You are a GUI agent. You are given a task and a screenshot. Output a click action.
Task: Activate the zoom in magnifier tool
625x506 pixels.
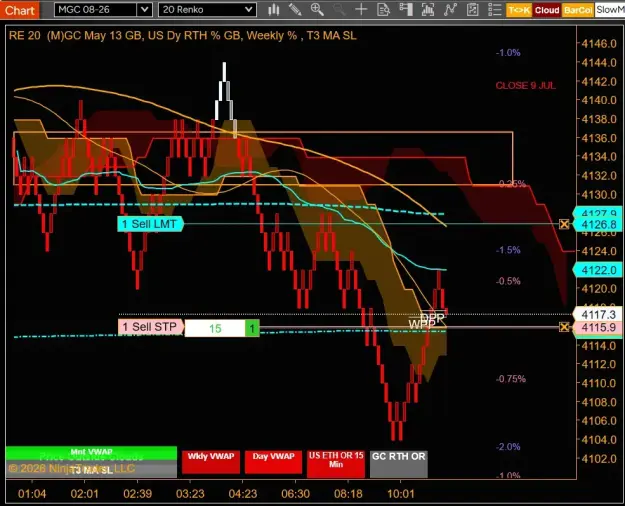[317, 10]
